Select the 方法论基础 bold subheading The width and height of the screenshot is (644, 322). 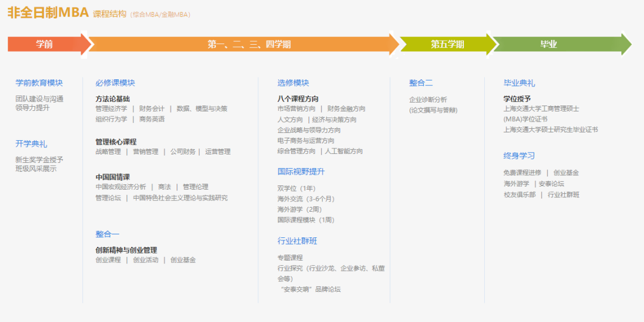(112, 98)
